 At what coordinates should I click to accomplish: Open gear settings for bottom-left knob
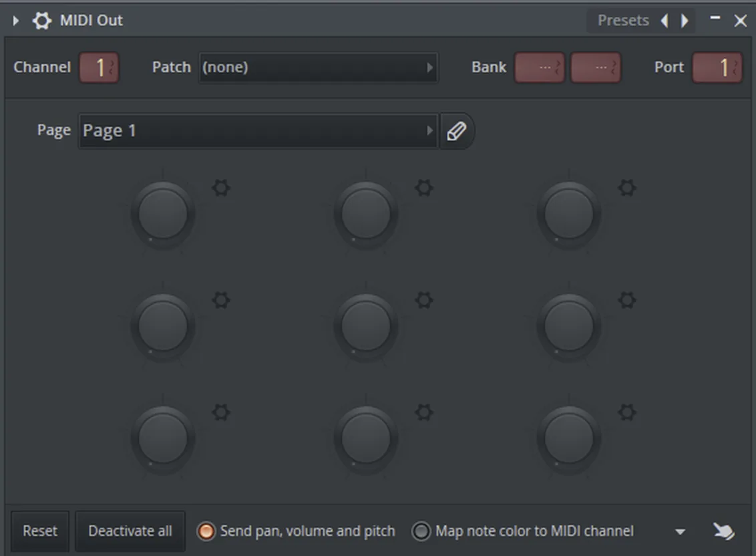(221, 413)
